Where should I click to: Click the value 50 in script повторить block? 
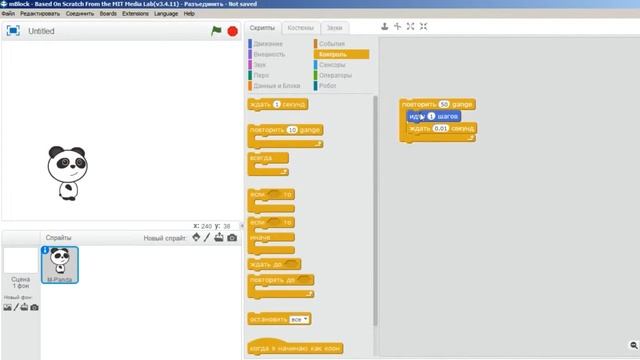tap(444, 104)
